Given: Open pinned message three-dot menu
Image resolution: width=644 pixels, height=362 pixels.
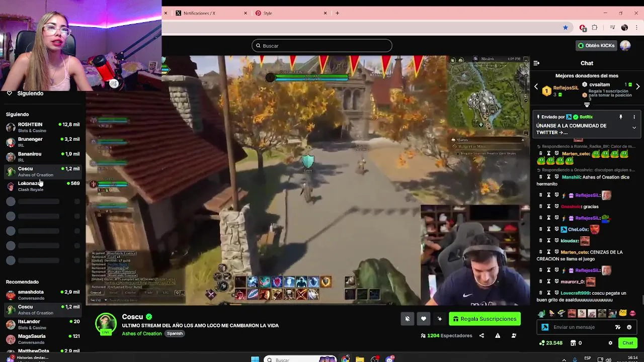Looking at the screenshot, I should 634,117.
